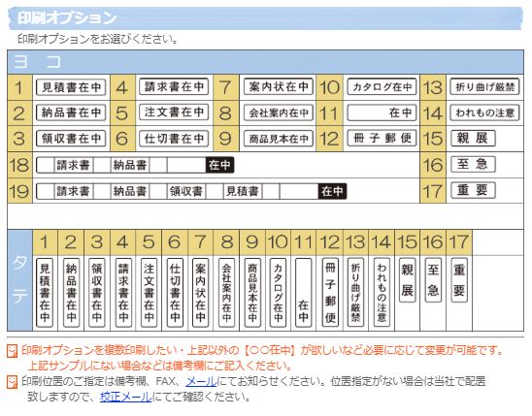Choose the horizontal 至急 stamp
Viewport: 532px width, 416px height.
click(x=473, y=164)
